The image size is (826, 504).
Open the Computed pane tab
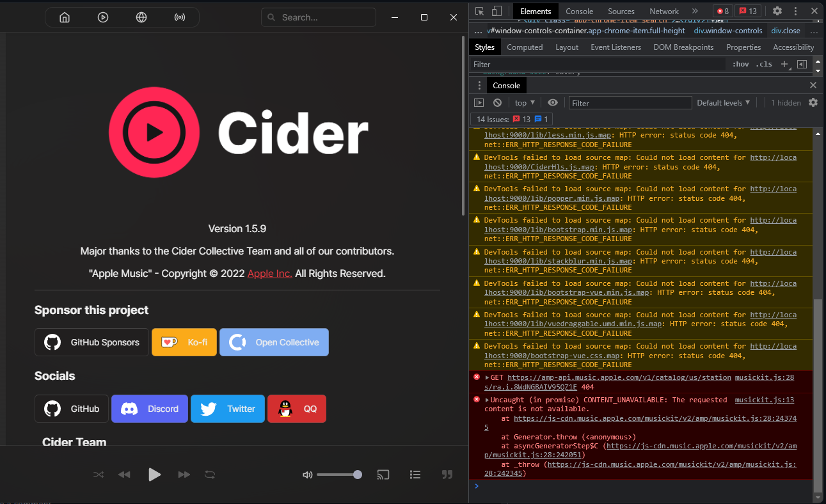(x=525, y=47)
